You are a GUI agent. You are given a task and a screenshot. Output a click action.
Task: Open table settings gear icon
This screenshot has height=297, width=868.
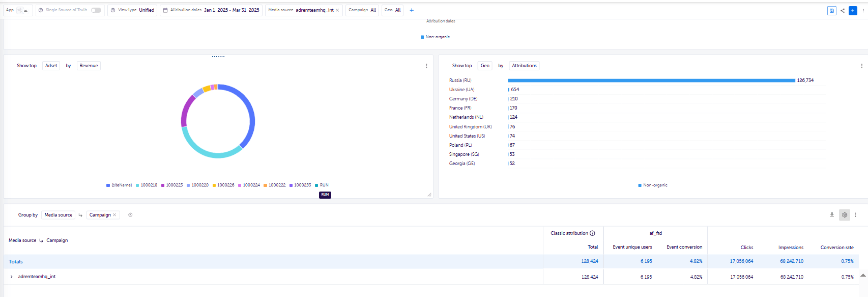tap(845, 215)
